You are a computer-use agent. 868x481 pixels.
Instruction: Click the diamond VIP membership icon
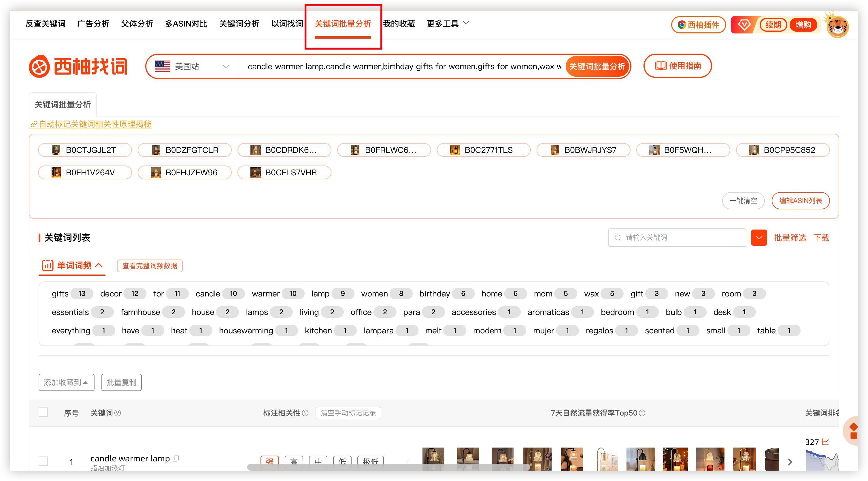744,25
